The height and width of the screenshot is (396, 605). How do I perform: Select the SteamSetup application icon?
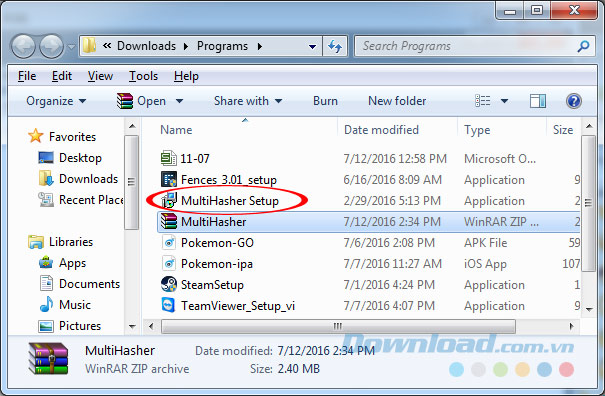coord(169,284)
